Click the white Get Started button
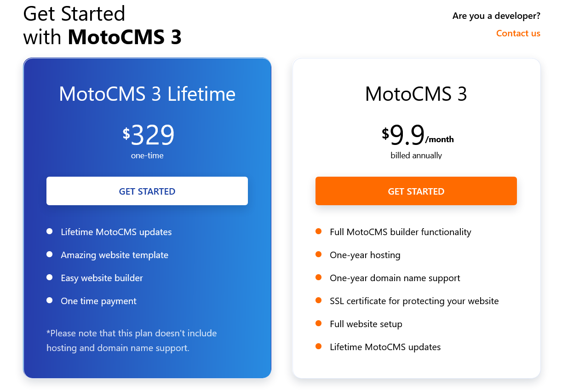 [x=147, y=191]
